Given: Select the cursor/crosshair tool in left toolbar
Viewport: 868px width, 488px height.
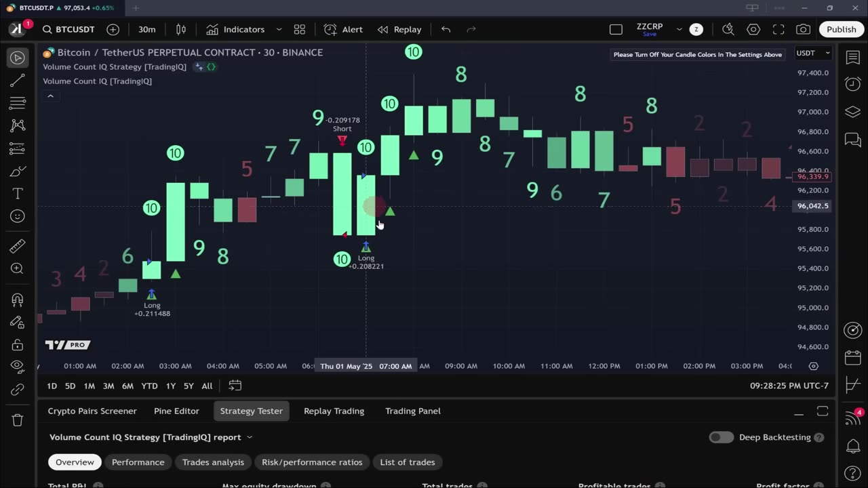Looking at the screenshot, I should [x=18, y=58].
